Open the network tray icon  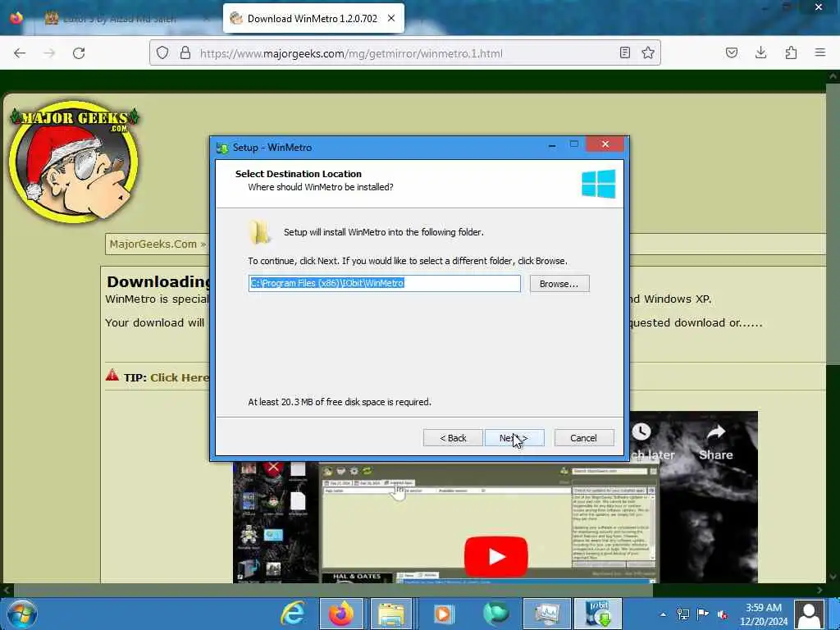coord(683,614)
